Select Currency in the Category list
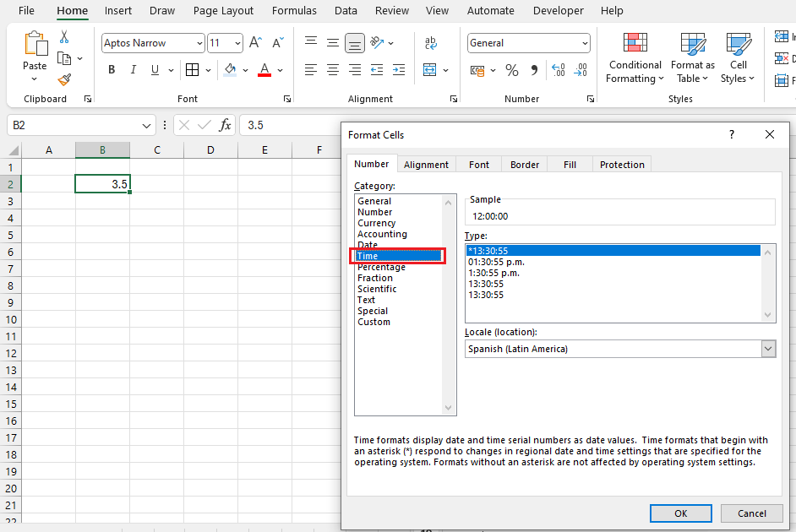796x532 pixels. pos(376,223)
